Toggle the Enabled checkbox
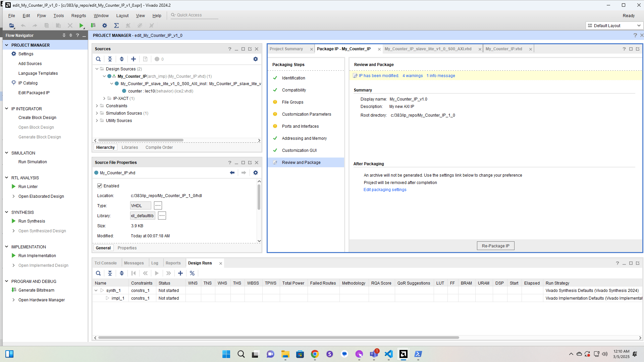The image size is (644, 362). 100,186
